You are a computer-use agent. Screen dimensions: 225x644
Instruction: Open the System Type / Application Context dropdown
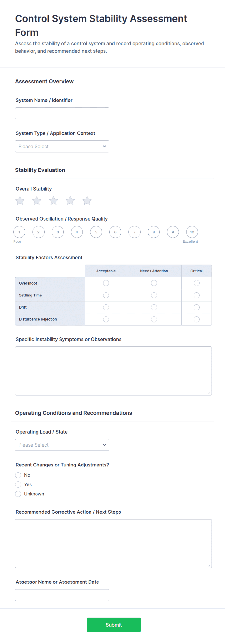62,146
